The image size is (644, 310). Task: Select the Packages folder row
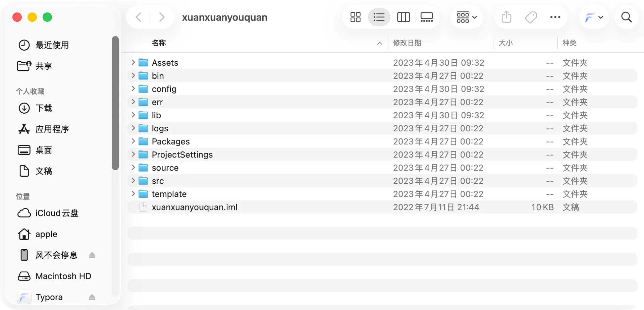[x=382, y=141]
